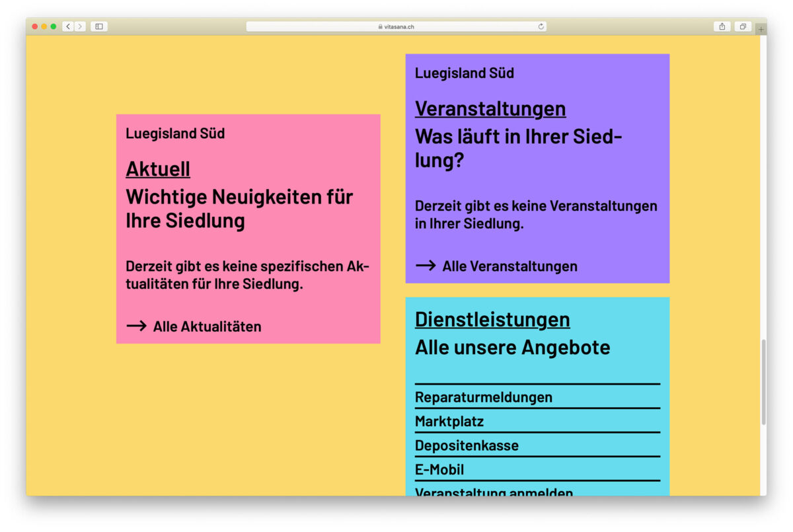Click the Safari back arrow button
Image resolution: width=793 pixels, height=532 pixels.
(68, 26)
